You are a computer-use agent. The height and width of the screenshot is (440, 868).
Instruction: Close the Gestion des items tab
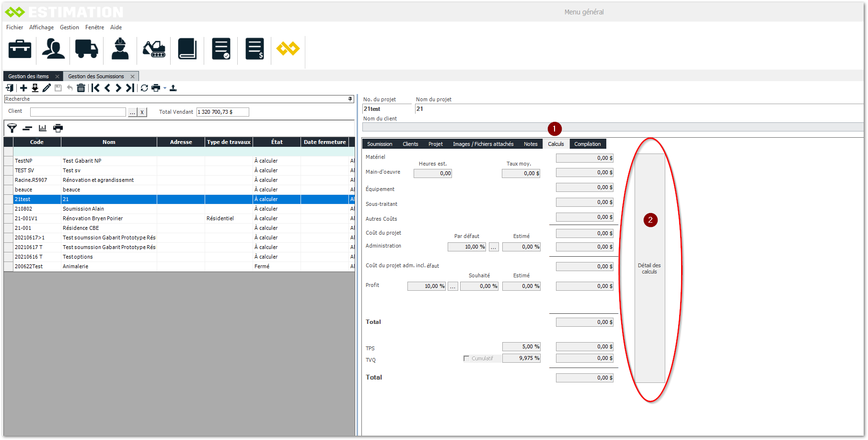57,77
